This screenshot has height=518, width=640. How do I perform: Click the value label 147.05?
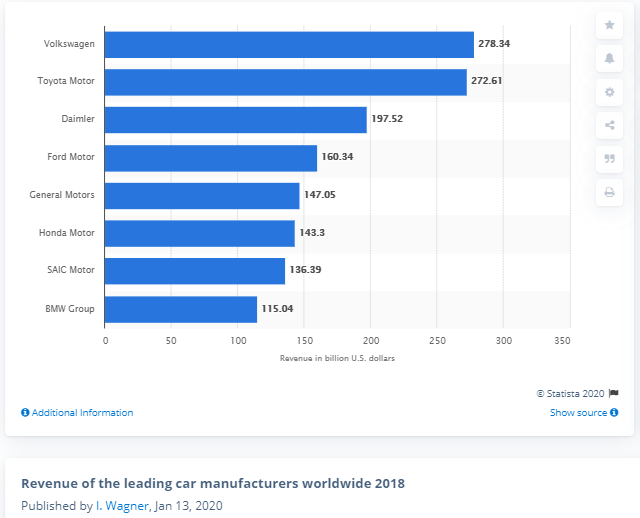click(320, 195)
